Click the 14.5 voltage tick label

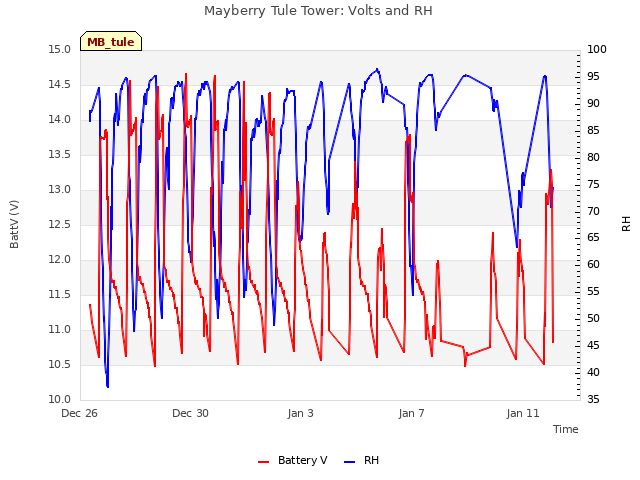[60, 85]
